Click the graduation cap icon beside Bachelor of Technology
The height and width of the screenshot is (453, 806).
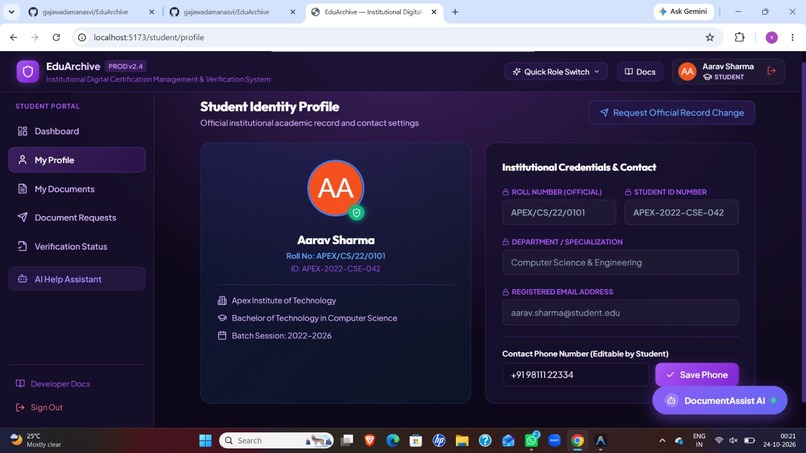(x=222, y=318)
